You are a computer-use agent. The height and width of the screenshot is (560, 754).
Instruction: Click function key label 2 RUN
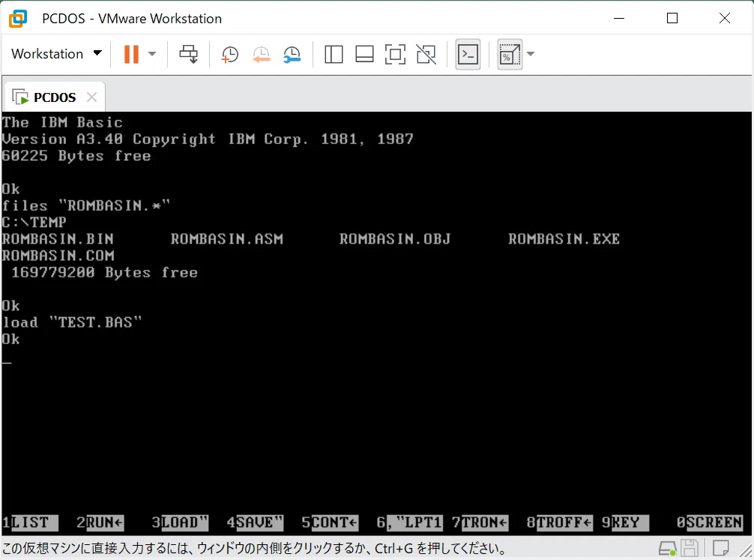(100, 523)
